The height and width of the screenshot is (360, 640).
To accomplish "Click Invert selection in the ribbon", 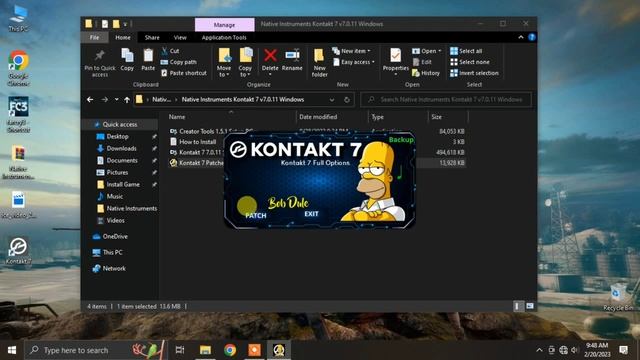I will click(x=474, y=73).
